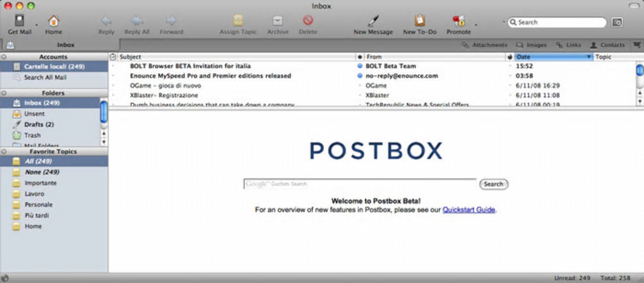Open the Links tab
The image size is (644, 283).
click(x=568, y=45)
